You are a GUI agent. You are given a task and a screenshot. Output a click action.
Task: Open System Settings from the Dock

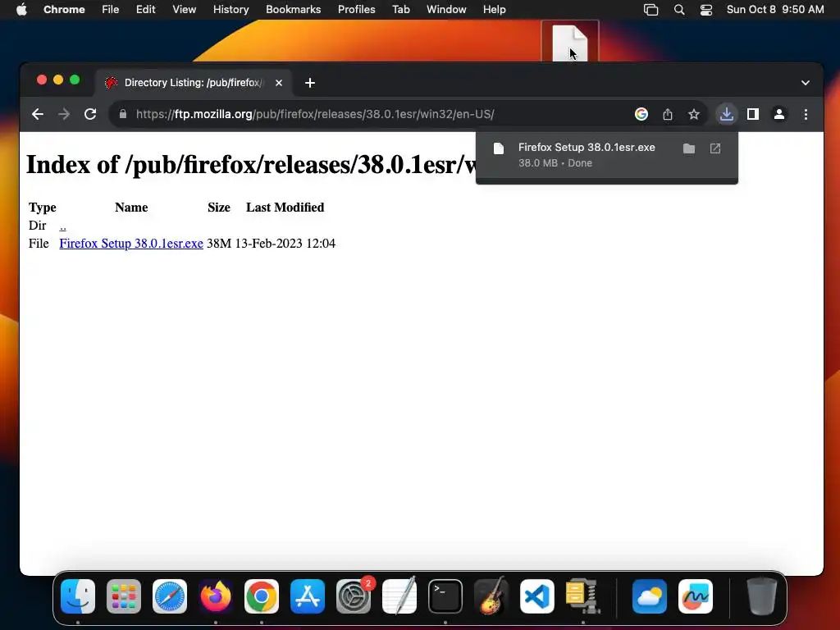[354, 596]
